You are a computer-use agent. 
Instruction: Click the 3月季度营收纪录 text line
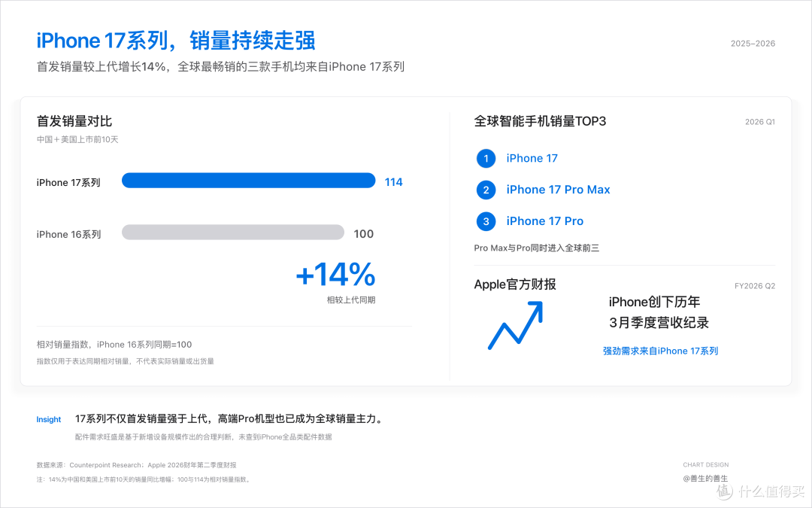click(x=659, y=323)
